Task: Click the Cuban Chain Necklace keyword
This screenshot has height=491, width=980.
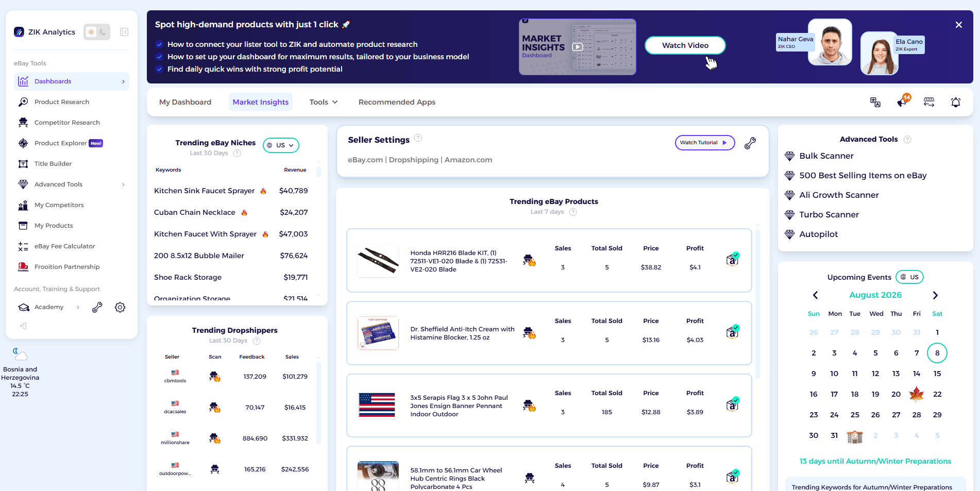Action: coord(195,212)
